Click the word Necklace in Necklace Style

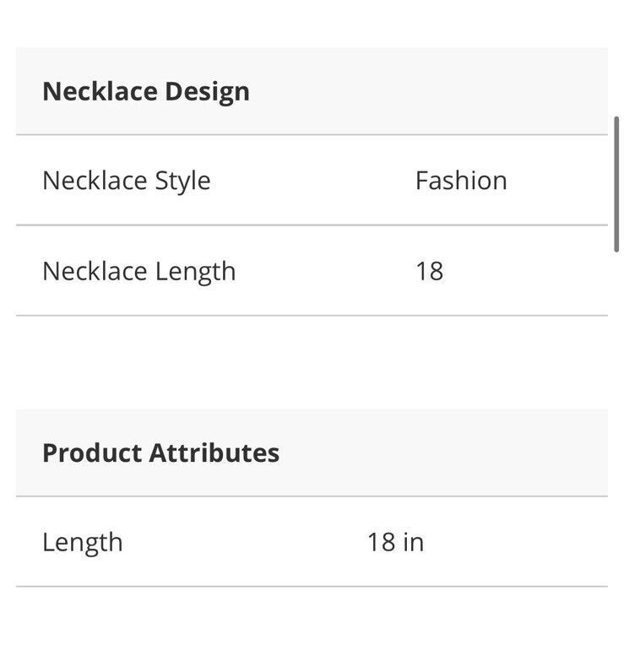point(95,181)
